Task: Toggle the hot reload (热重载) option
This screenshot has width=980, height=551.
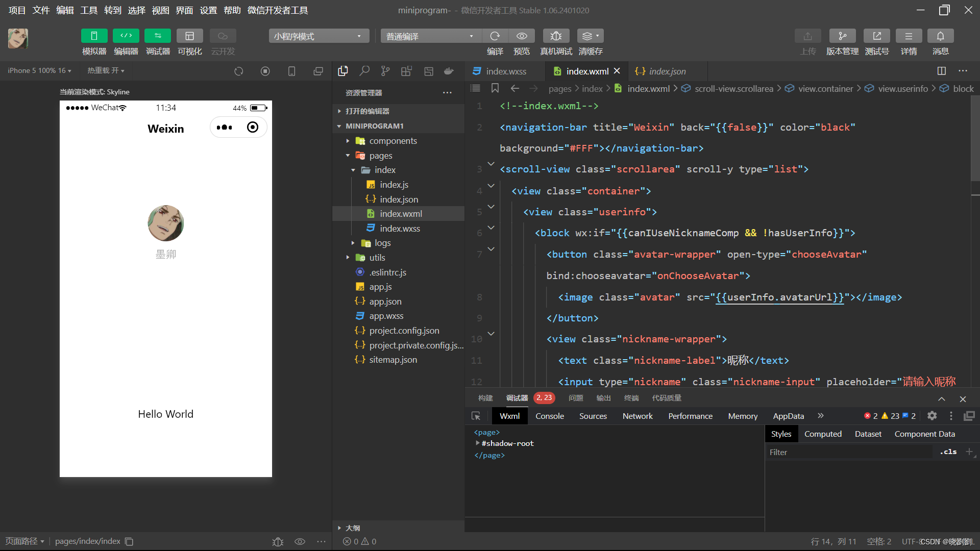Action: [106, 70]
